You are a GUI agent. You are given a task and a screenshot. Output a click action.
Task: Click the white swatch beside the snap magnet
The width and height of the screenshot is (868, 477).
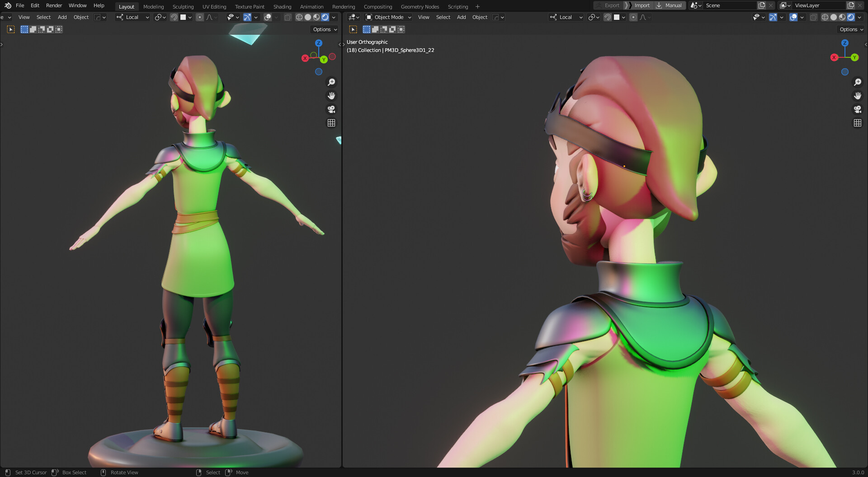pyautogui.click(x=184, y=17)
